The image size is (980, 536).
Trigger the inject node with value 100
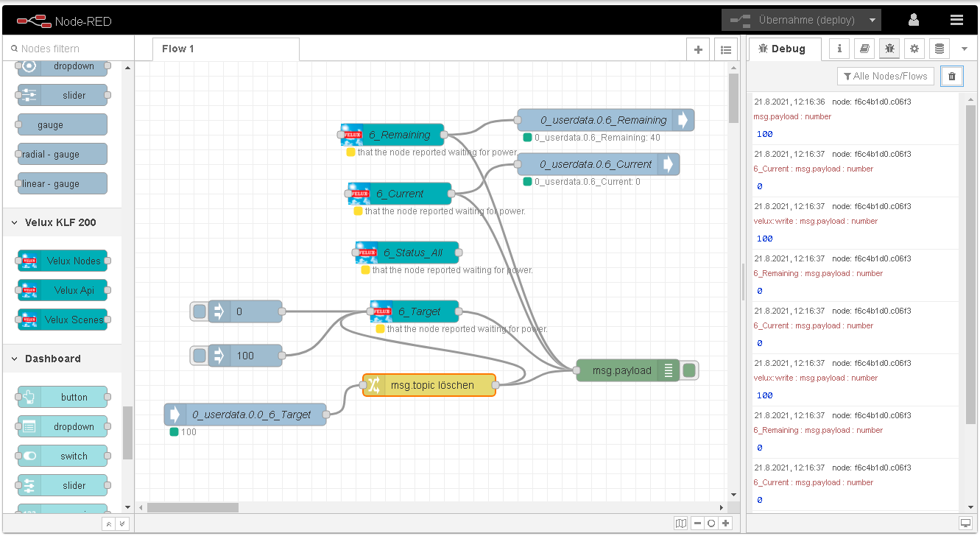coord(200,356)
